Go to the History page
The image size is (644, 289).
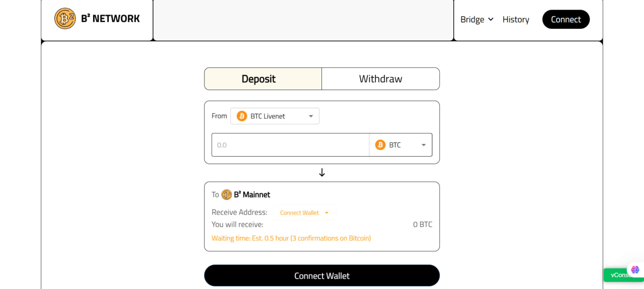pyautogui.click(x=516, y=20)
